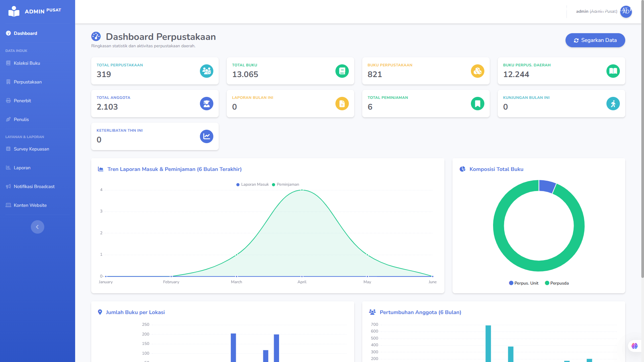Open Konten Website link

pos(38,205)
